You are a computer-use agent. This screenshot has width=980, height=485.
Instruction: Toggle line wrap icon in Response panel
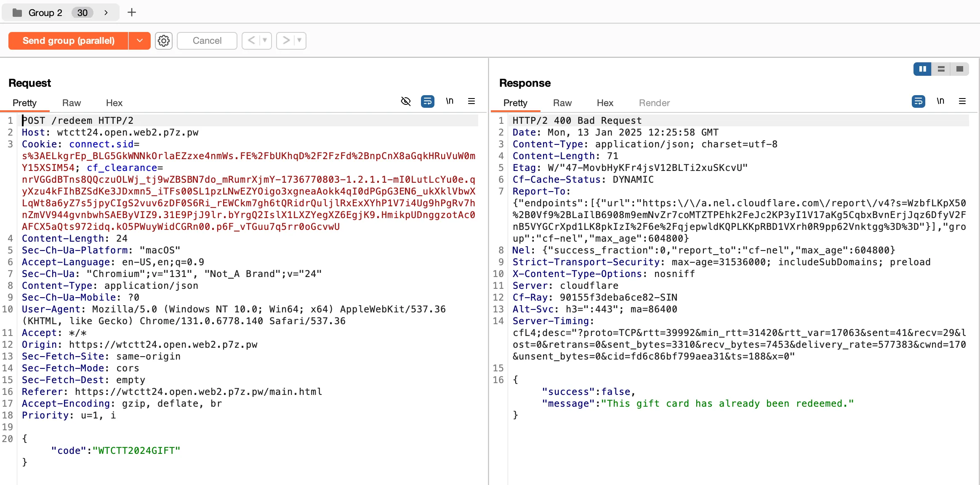click(918, 101)
